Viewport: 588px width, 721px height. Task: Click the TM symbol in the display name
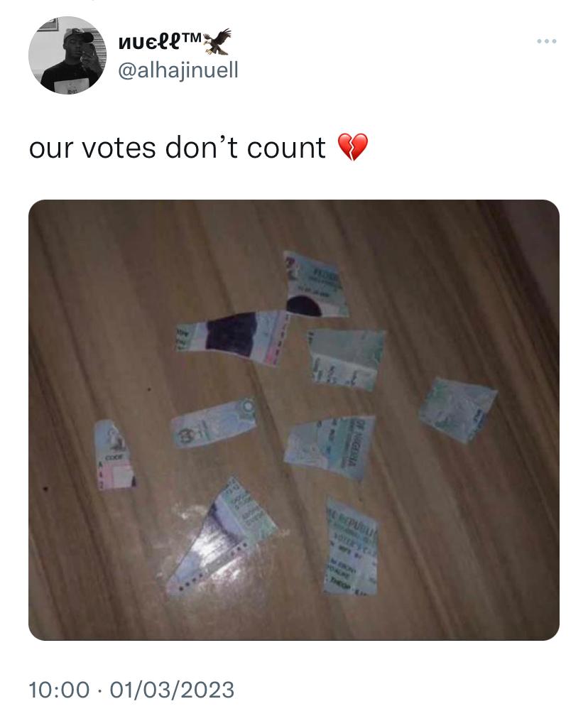(191, 37)
